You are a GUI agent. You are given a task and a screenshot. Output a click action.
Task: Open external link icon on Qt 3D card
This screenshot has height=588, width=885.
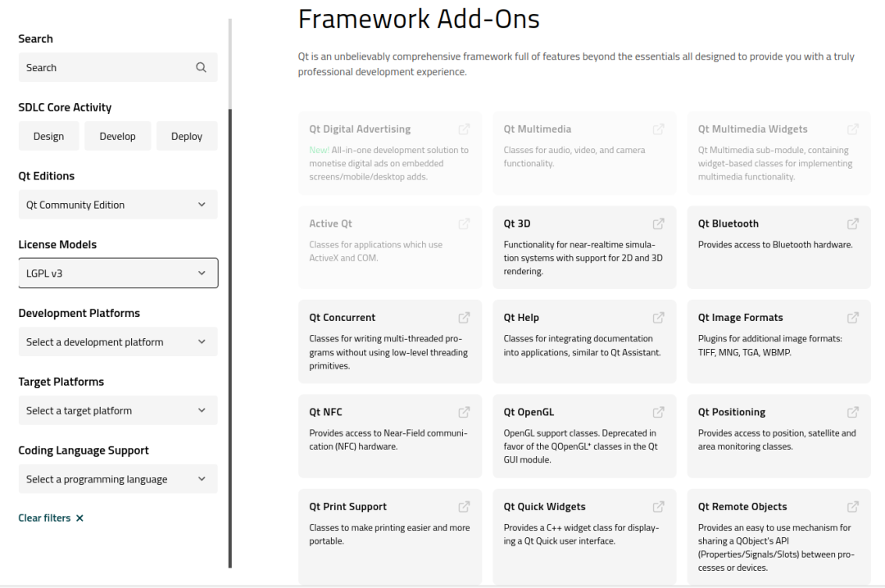[658, 224]
